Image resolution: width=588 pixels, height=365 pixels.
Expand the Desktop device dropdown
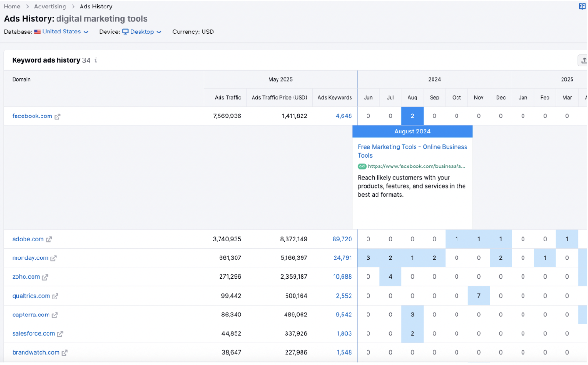[142, 32]
